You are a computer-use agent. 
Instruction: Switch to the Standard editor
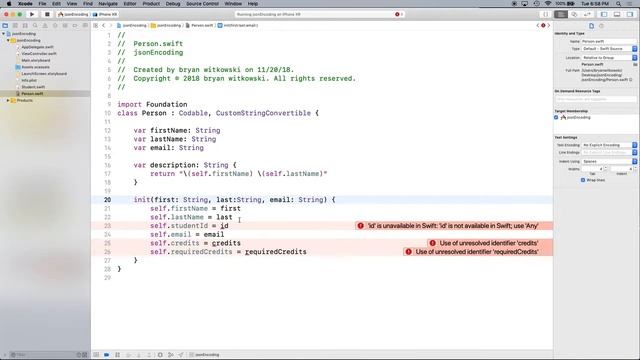click(x=561, y=14)
